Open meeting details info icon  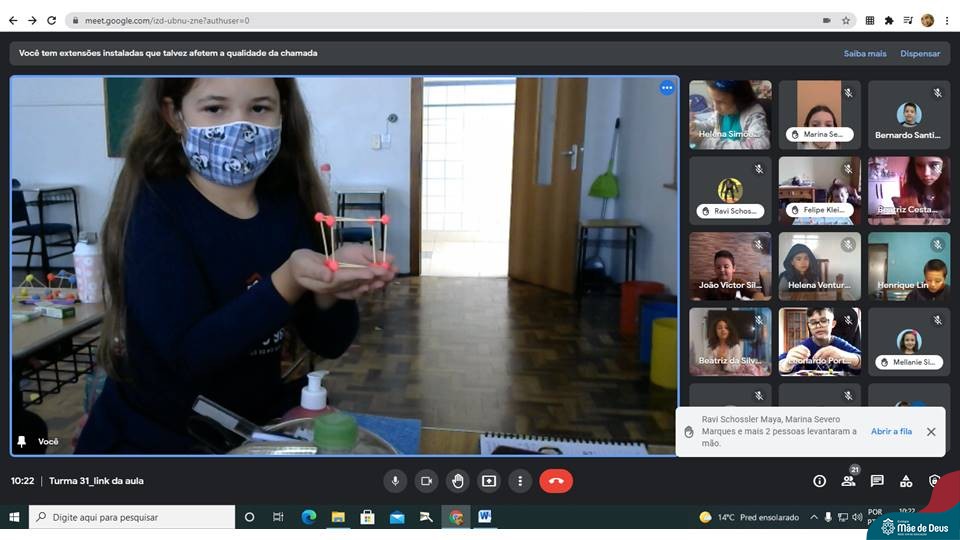pos(819,481)
